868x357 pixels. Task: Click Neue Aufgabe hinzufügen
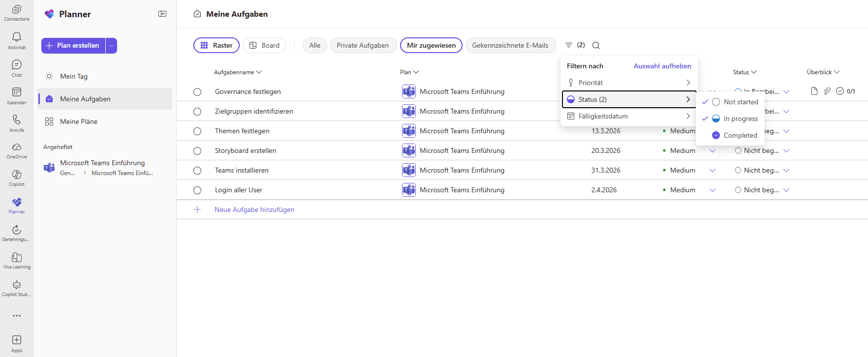[x=254, y=209]
